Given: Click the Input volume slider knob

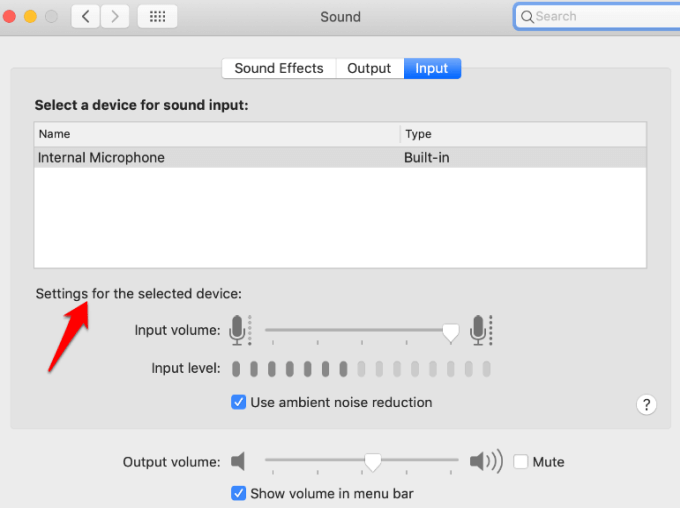Looking at the screenshot, I should tap(451, 331).
